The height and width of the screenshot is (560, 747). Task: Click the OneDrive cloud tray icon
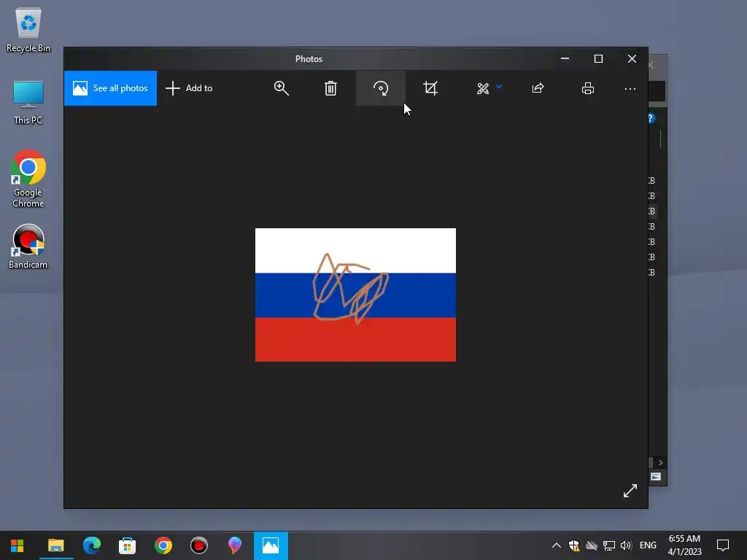pos(592,545)
